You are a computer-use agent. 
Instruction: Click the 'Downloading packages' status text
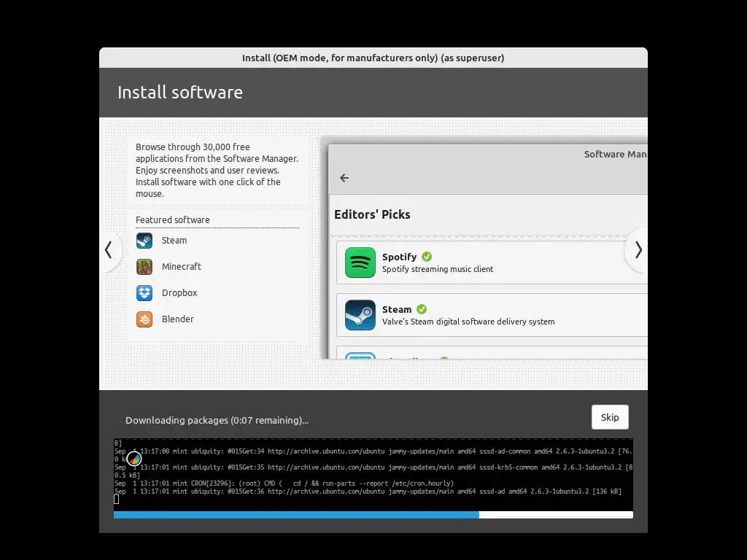pos(217,421)
